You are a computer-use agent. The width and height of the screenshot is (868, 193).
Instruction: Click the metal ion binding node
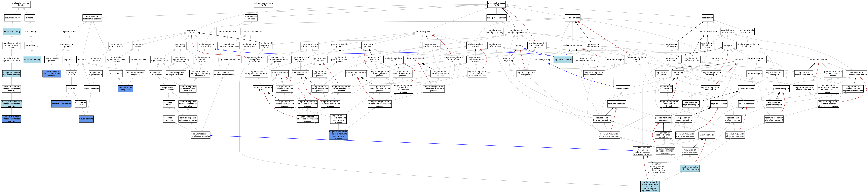tap(32, 60)
